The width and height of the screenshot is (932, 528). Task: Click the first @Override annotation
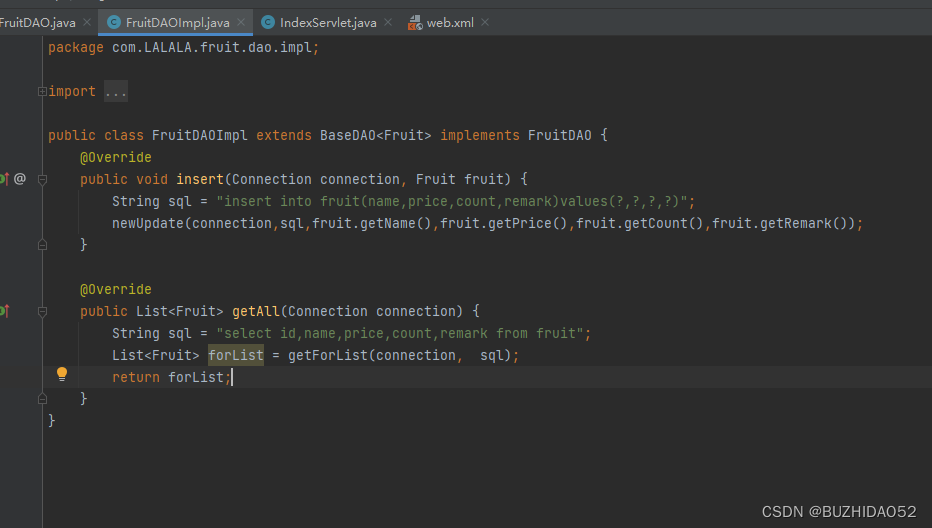116,158
